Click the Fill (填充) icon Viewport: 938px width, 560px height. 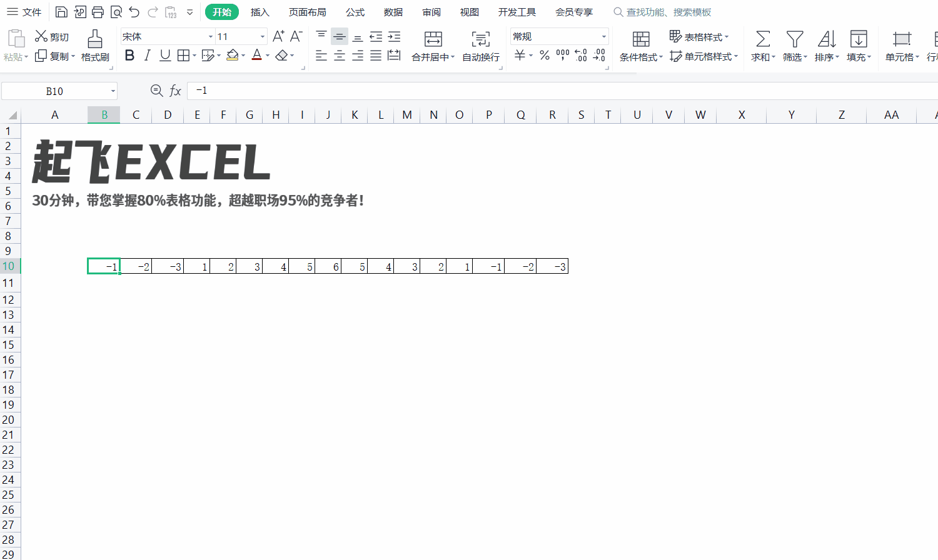point(859,39)
